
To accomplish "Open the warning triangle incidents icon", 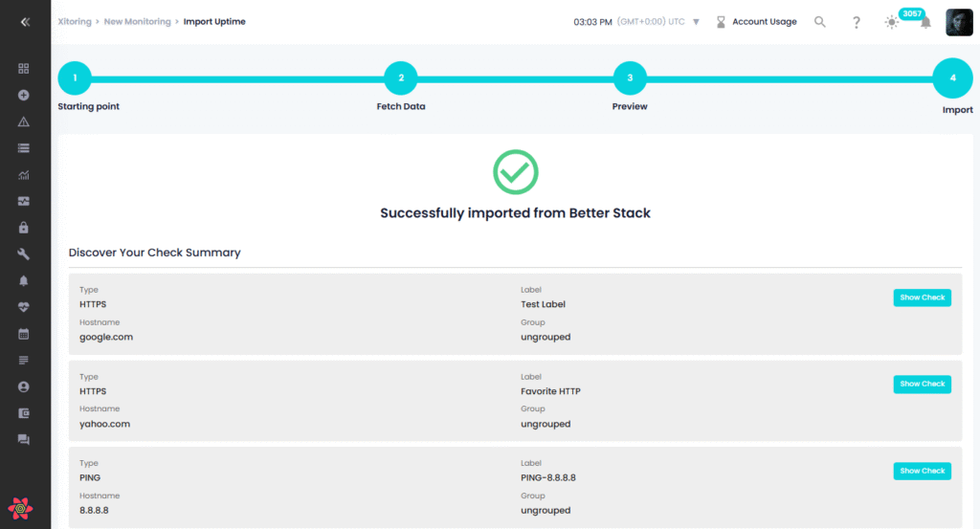I will click(24, 121).
